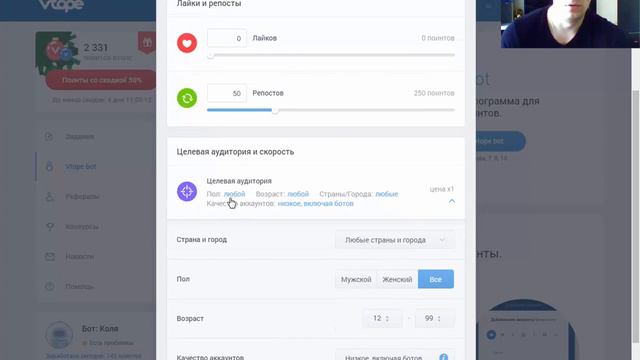This screenshot has height=360, width=640.
Task: Click the webcam video overlay
Action: (x=570, y=24)
